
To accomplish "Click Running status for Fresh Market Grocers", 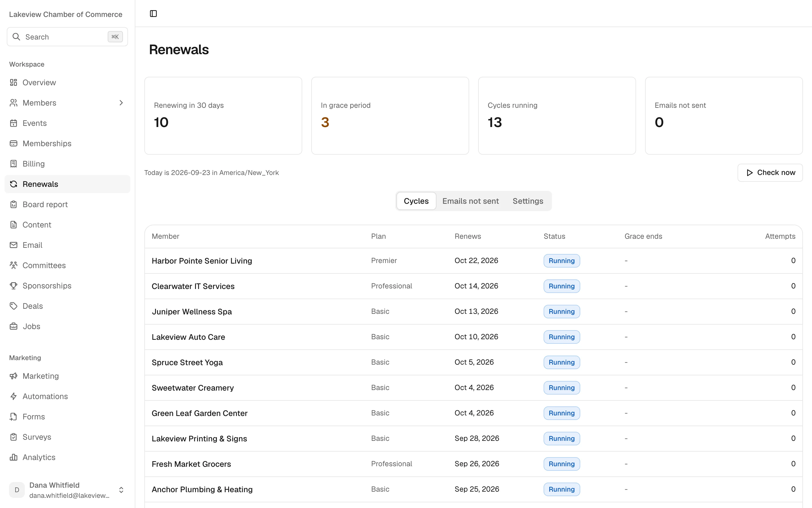I will [x=562, y=464].
